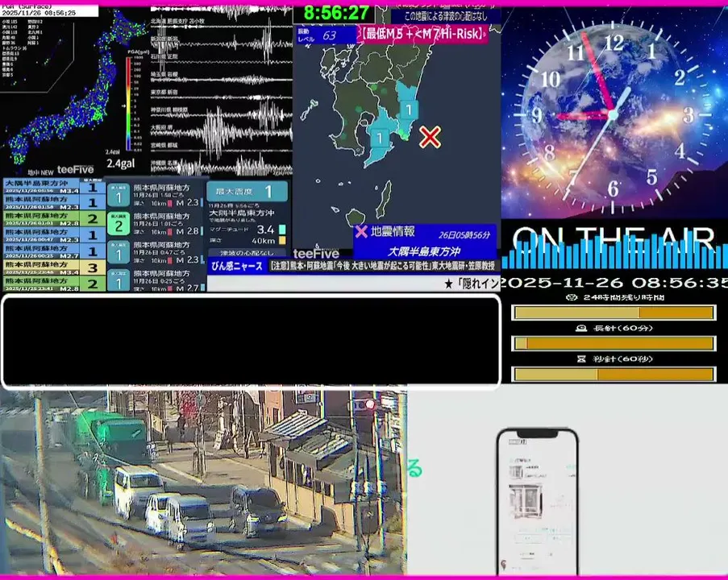Click the red traffic light in webcam
Viewport: 728px width, 580px height.
[x=369, y=404]
